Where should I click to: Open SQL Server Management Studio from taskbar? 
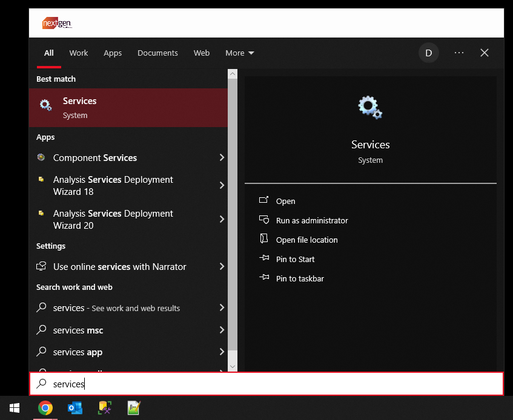(x=105, y=408)
